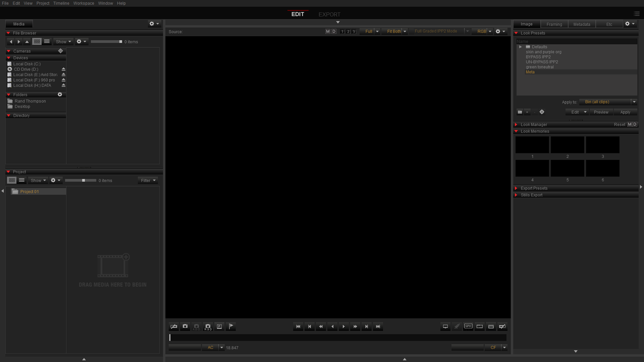Click the Apply button in Look Presets
The width and height of the screenshot is (644, 362).
click(625, 112)
